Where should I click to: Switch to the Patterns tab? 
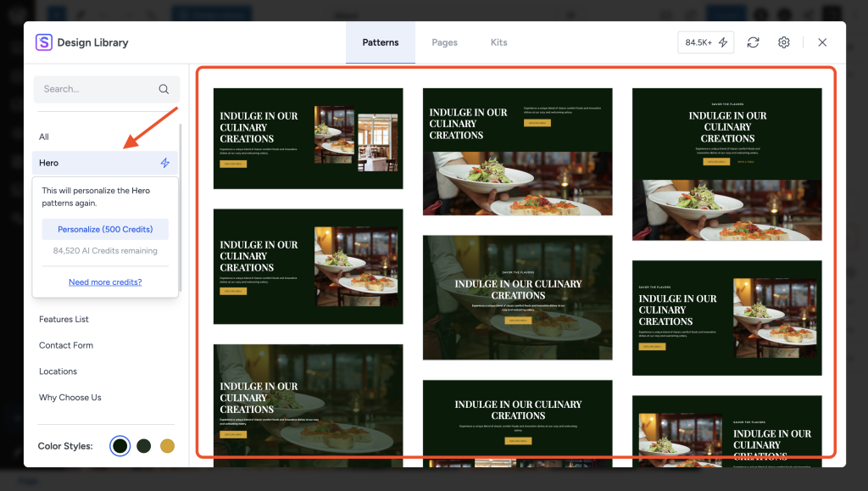[x=380, y=42]
